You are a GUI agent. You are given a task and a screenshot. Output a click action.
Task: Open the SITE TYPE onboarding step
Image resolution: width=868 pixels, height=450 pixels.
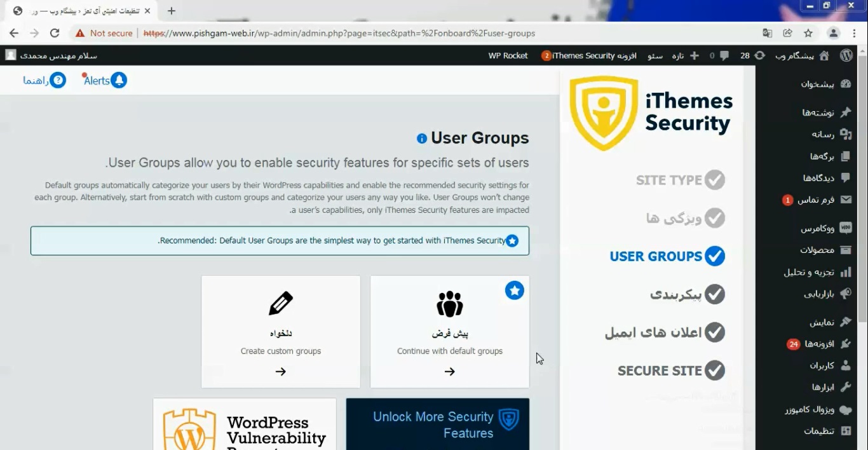coord(681,180)
